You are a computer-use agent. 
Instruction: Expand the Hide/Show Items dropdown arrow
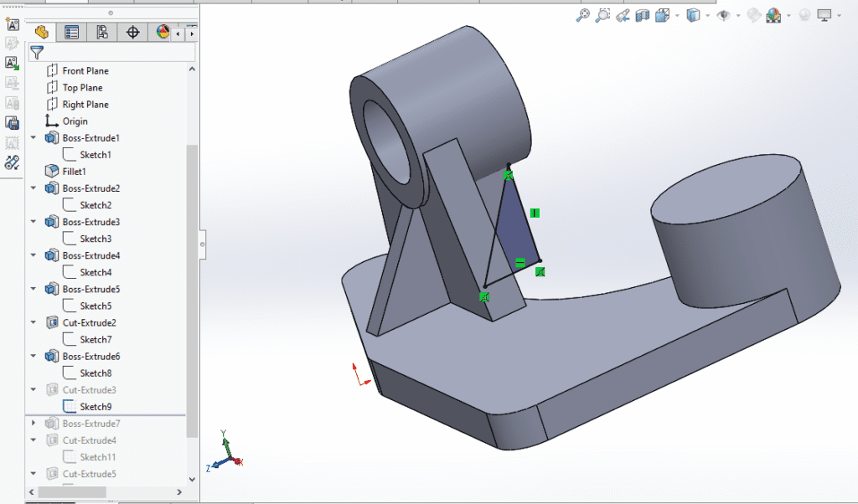click(739, 16)
